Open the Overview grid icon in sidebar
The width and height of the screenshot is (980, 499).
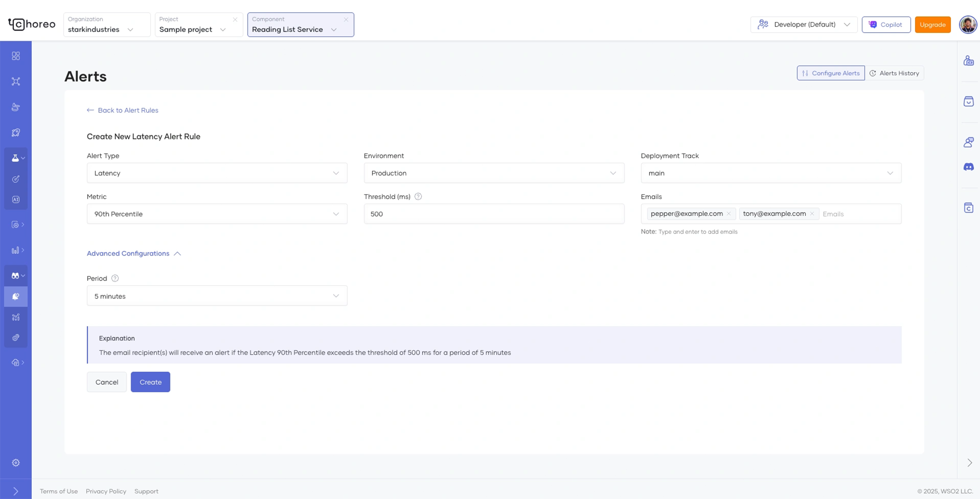[16, 56]
